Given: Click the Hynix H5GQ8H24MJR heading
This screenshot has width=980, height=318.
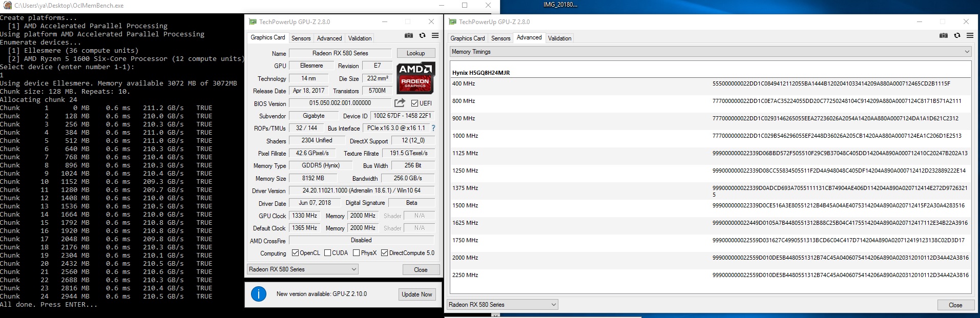Looking at the screenshot, I should click(481, 73).
